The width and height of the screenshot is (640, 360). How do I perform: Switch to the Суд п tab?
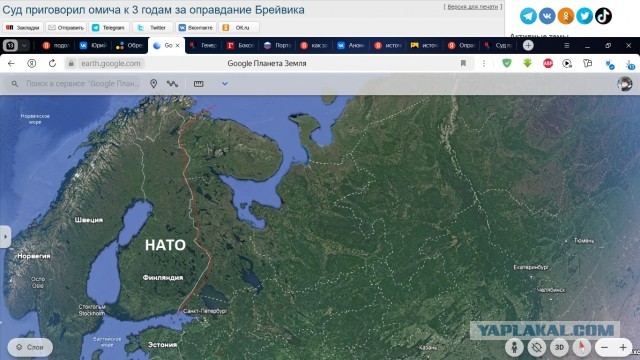point(498,45)
